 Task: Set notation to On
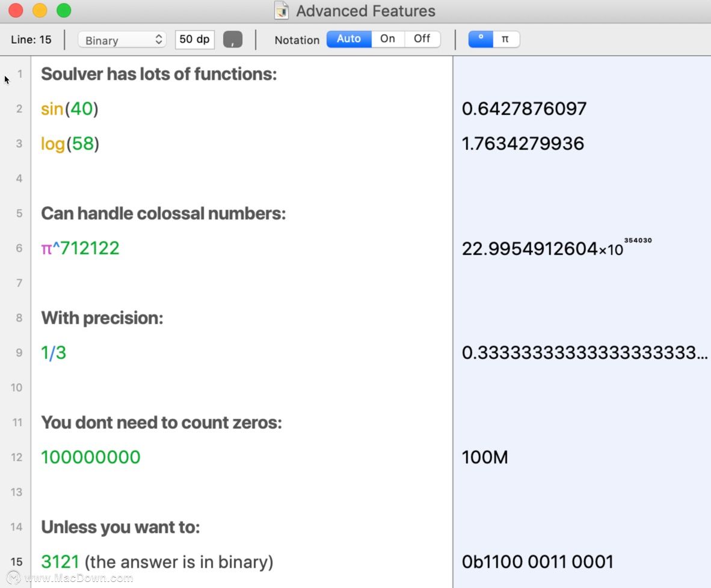[x=388, y=39]
